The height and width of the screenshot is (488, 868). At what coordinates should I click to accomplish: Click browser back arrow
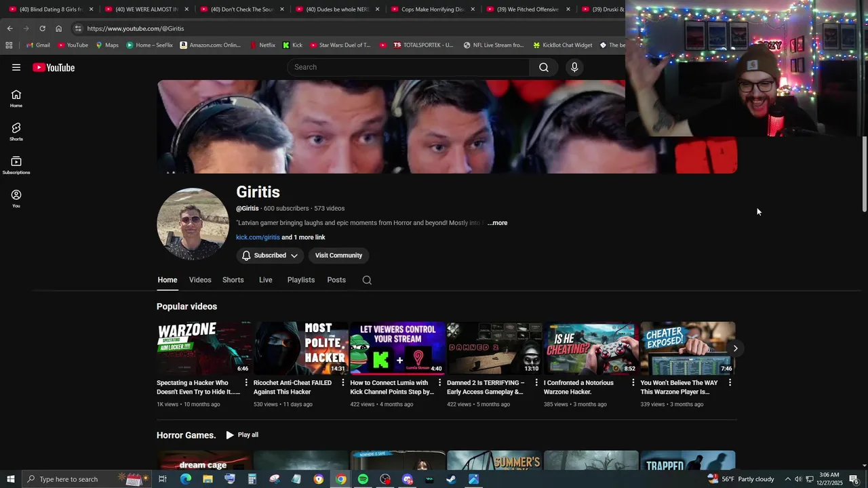(x=9, y=28)
